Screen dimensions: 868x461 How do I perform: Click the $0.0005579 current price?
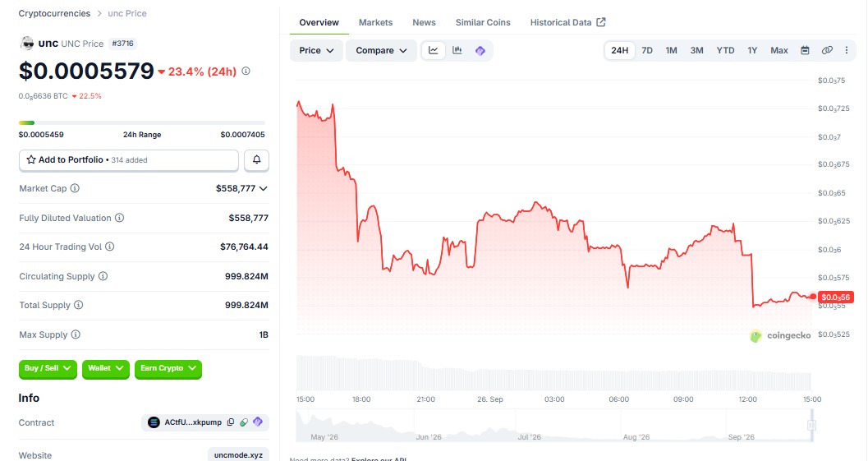[86, 71]
